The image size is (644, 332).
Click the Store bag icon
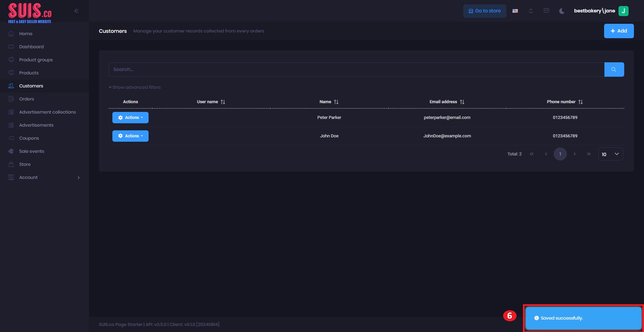11,164
